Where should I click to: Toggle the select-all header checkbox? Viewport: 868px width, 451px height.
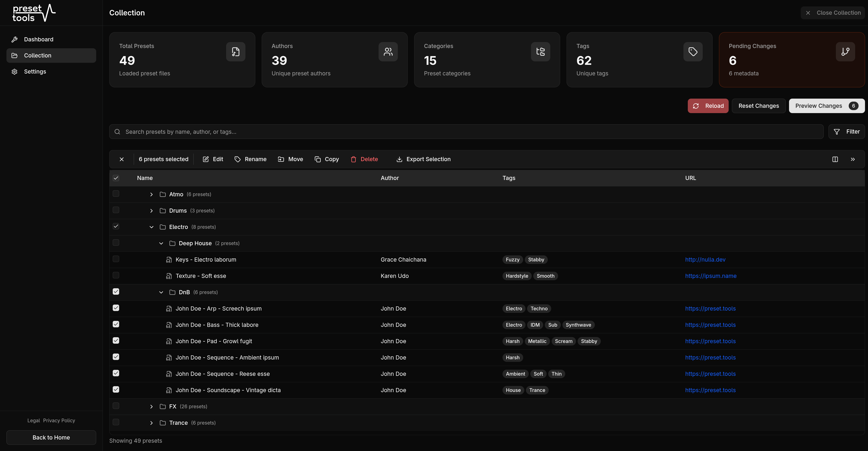tap(116, 178)
